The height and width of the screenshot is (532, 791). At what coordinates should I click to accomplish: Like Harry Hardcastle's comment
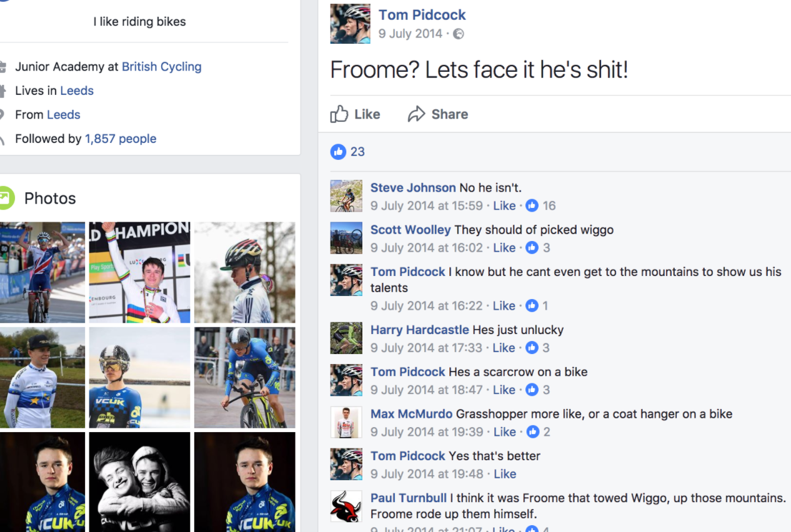(504, 348)
